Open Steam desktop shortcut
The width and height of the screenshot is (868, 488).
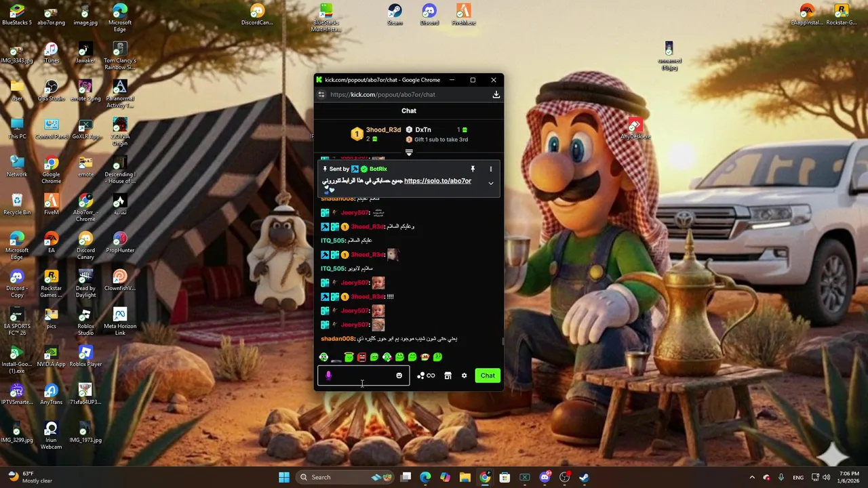point(395,15)
